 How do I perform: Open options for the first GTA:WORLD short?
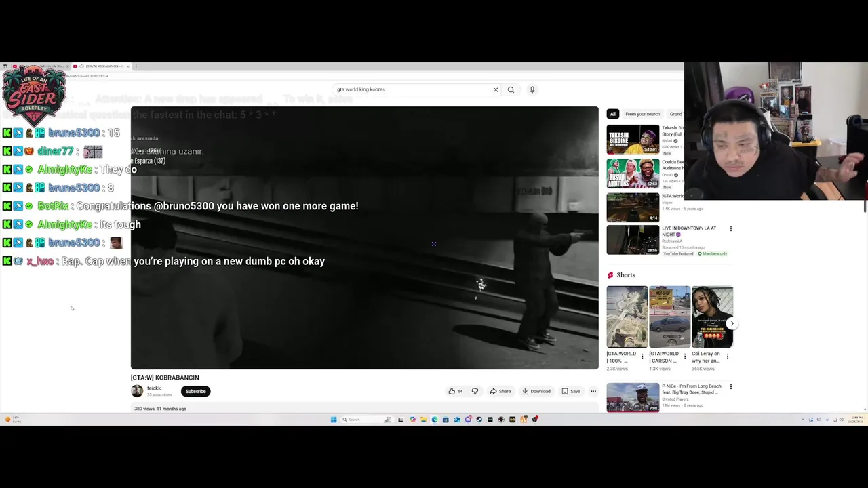point(642,356)
